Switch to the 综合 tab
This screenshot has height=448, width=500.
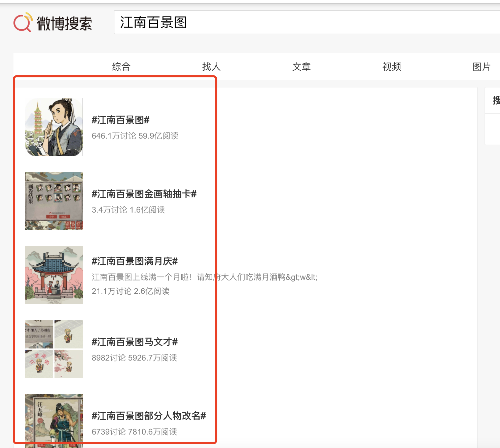coord(121,67)
